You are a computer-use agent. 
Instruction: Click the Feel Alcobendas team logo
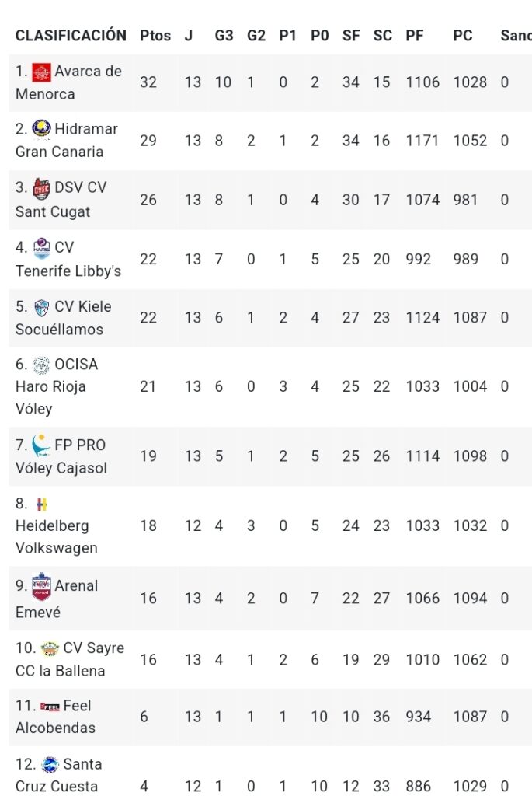[50, 706]
